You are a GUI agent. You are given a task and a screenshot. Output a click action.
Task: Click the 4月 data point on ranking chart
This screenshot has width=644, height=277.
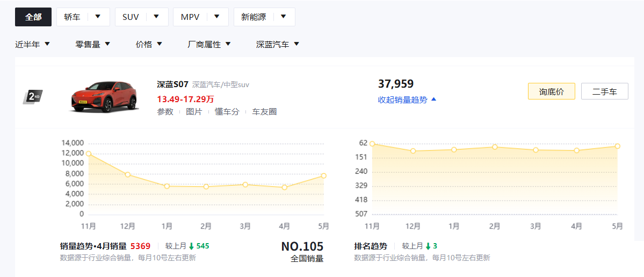pos(577,150)
